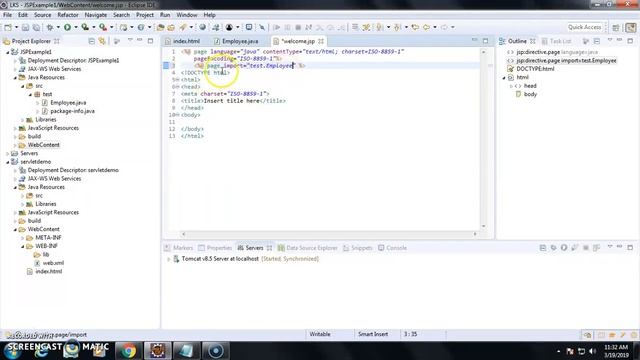
Task: Select DOCTYPE:html in Outline view
Action: 535,69
